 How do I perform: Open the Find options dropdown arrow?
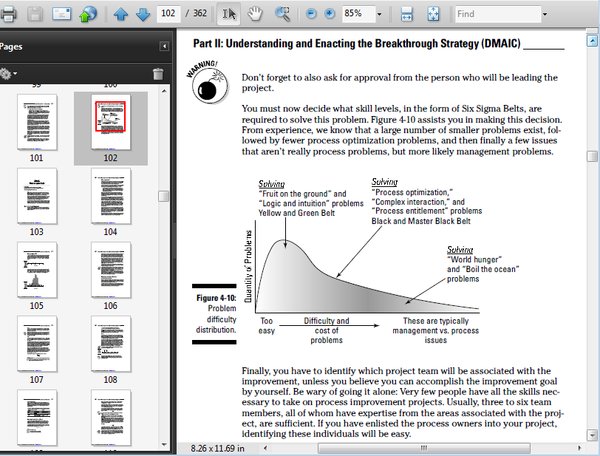coord(545,15)
